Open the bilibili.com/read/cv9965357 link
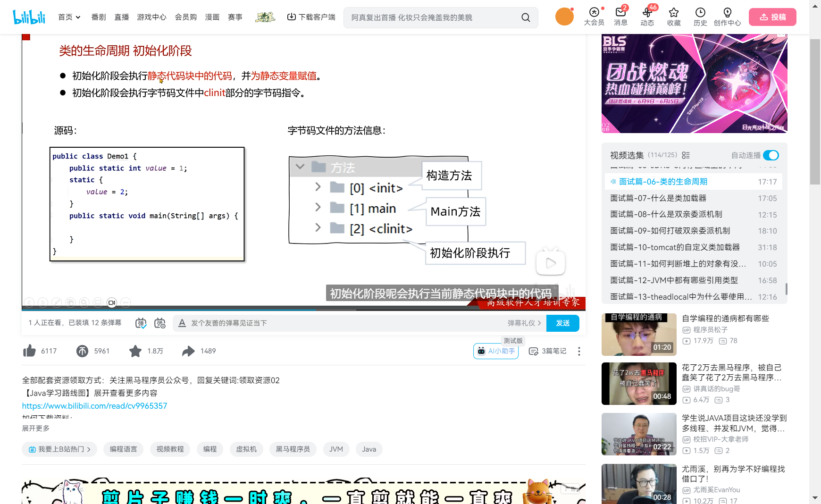Image resolution: width=821 pixels, height=504 pixels. coord(94,406)
